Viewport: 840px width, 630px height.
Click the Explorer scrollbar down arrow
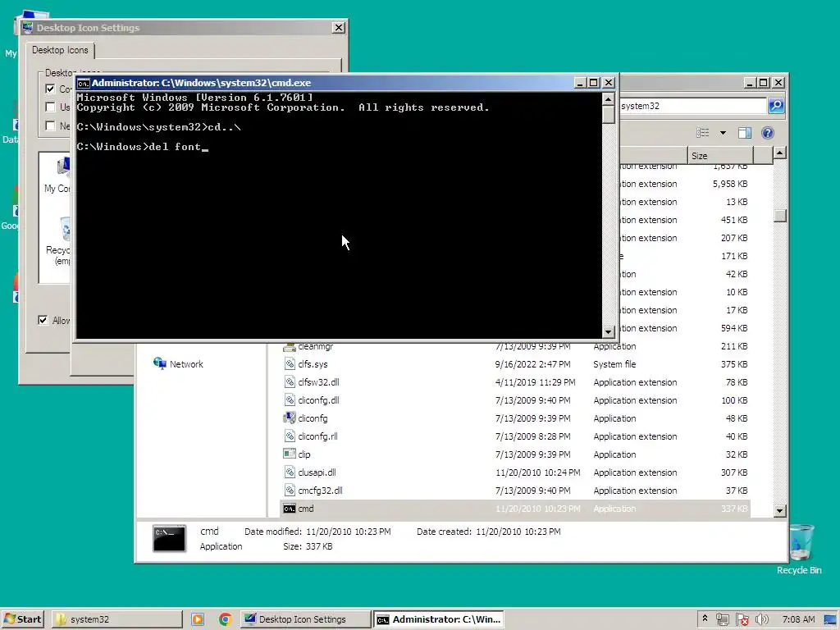click(780, 511)
